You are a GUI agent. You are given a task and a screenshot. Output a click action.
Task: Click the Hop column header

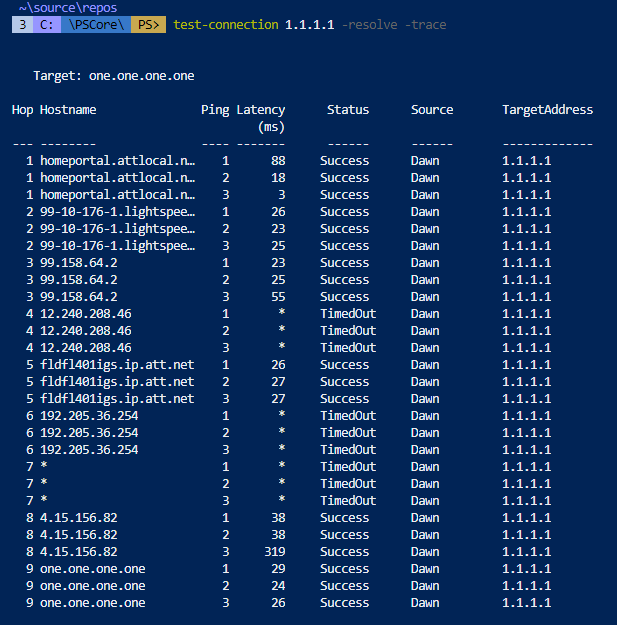22,110
